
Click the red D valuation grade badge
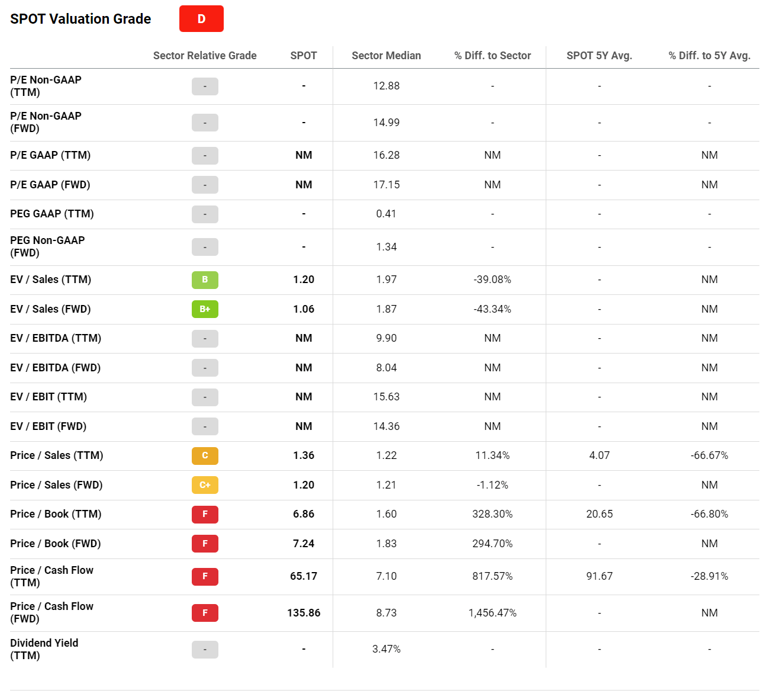click(x=201, y=18)
